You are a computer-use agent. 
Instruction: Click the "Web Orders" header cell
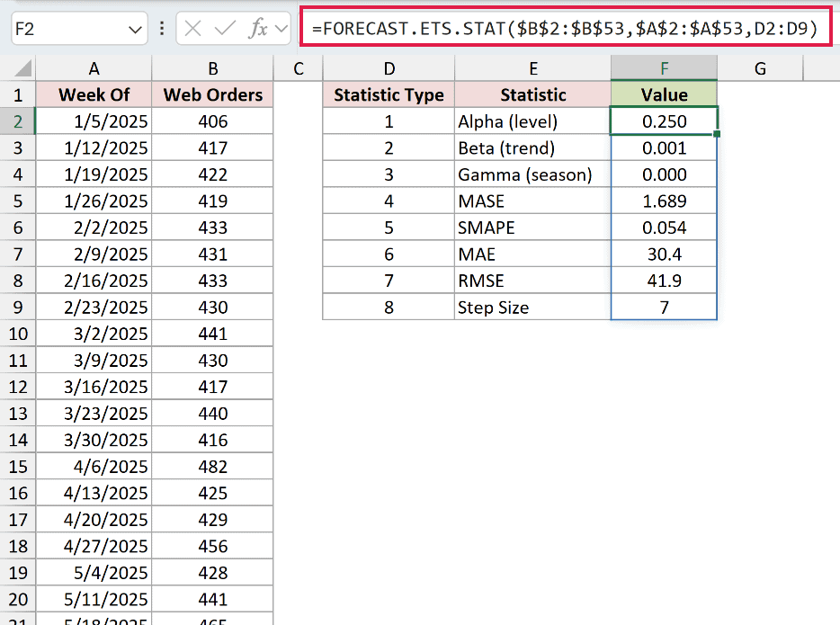pyautogui.click(x=212, y=94)
